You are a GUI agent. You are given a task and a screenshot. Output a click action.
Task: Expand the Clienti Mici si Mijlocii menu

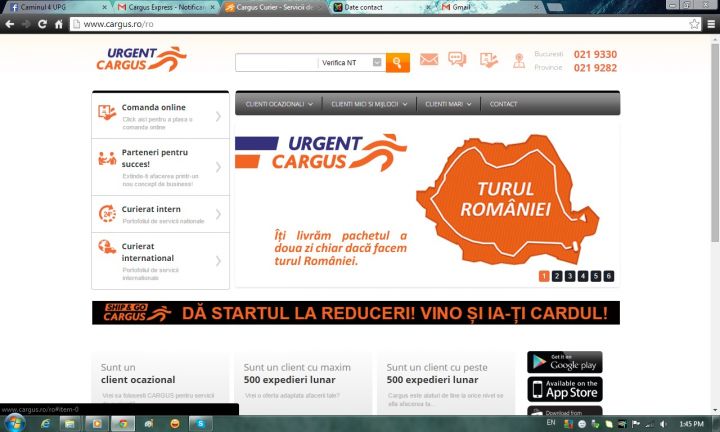pyautogui.click(x=369, y=104)
